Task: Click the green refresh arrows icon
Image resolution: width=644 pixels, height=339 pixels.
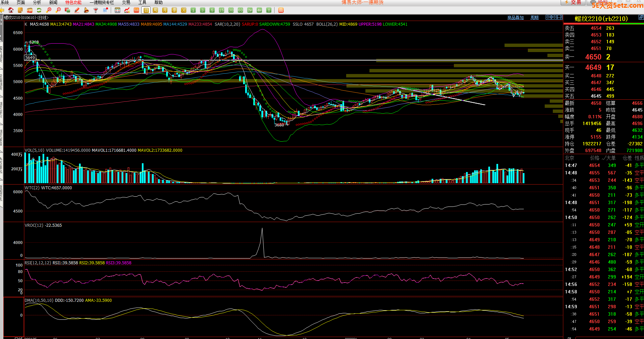Action: [x=39, y=10]
